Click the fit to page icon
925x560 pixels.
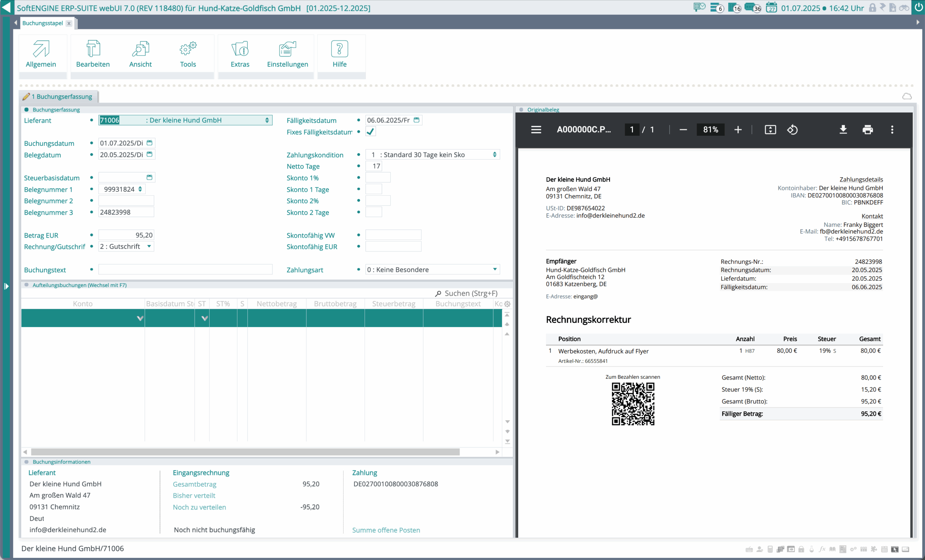click(770, 130)
